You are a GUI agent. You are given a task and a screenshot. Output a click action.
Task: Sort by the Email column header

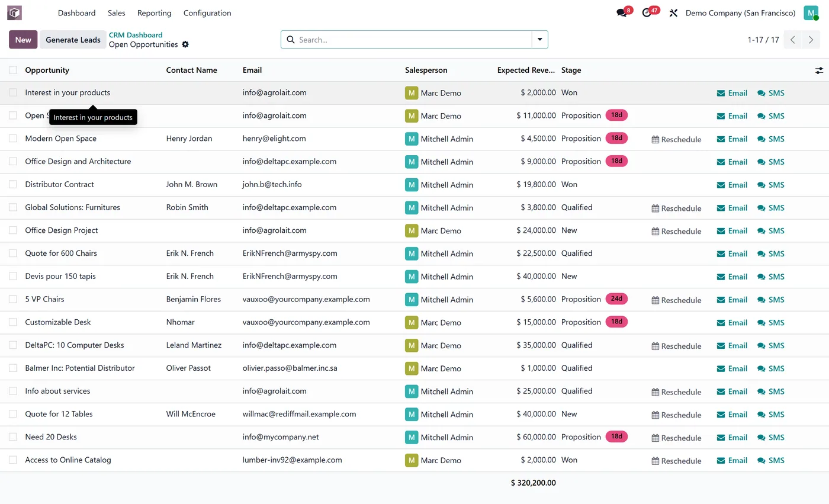[252, 70]
